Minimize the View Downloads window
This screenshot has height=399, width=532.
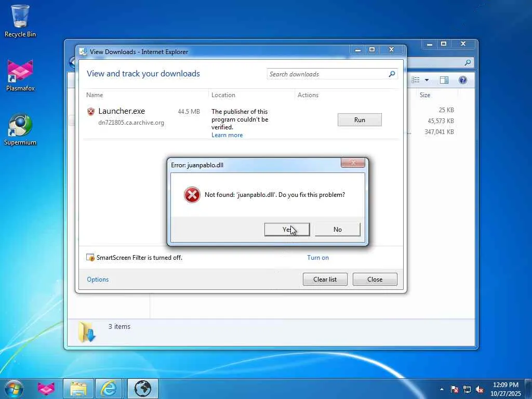coord(358,50)
